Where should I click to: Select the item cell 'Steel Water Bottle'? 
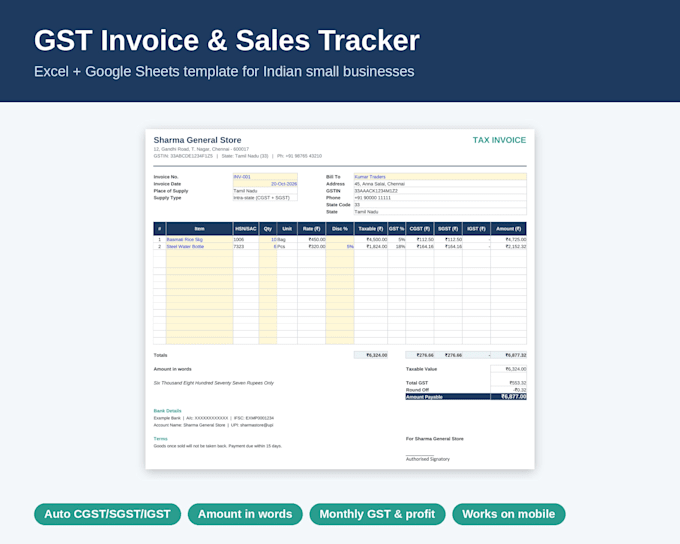tap(199, 246)
